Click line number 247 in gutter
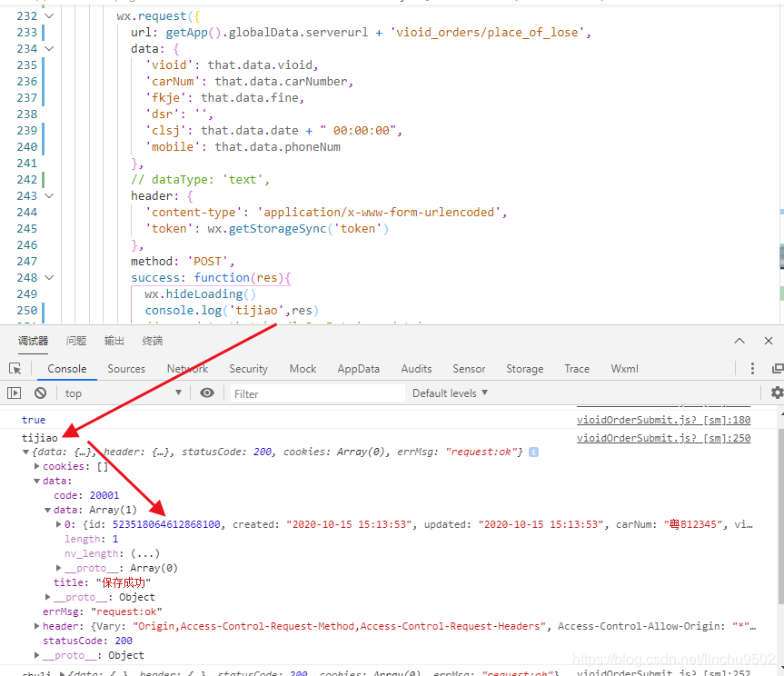 pos(27,261)
